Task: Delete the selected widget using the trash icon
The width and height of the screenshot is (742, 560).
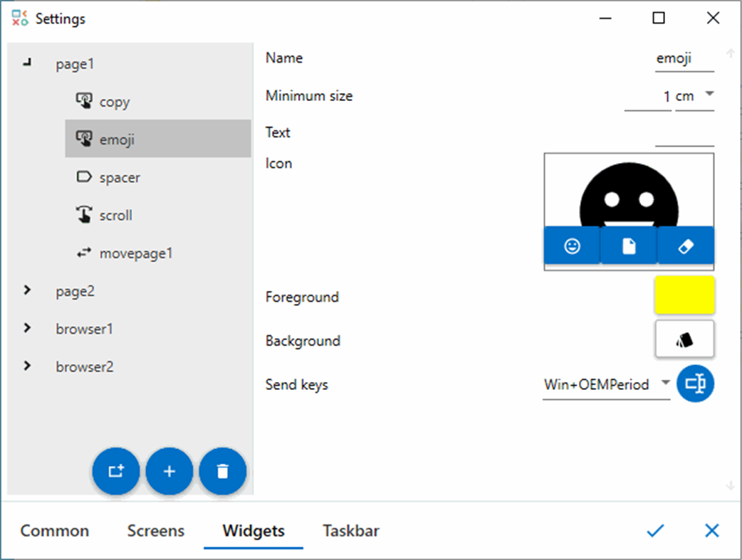Action: (x=223, y=471)
